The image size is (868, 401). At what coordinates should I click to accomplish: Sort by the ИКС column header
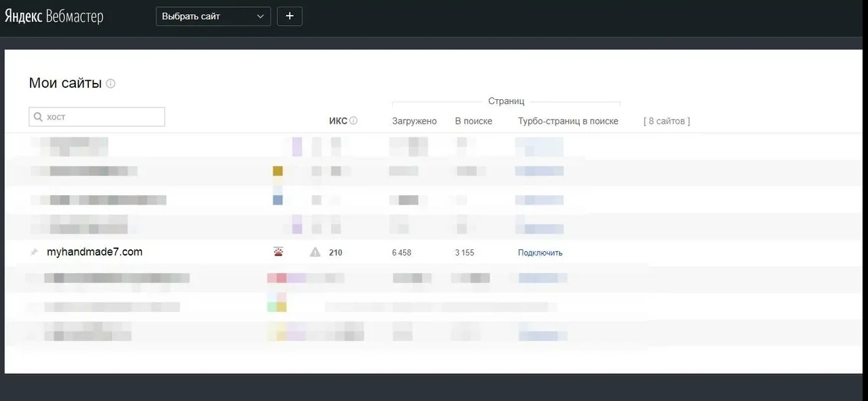[338, 121]
